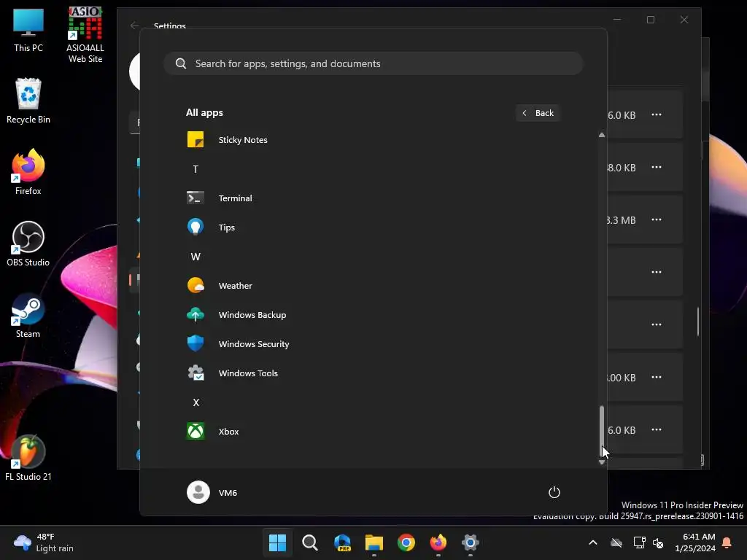Screen dimensions: 747x560
Task: Click the VM6 user account avatar
Action: tap(198, 492)
